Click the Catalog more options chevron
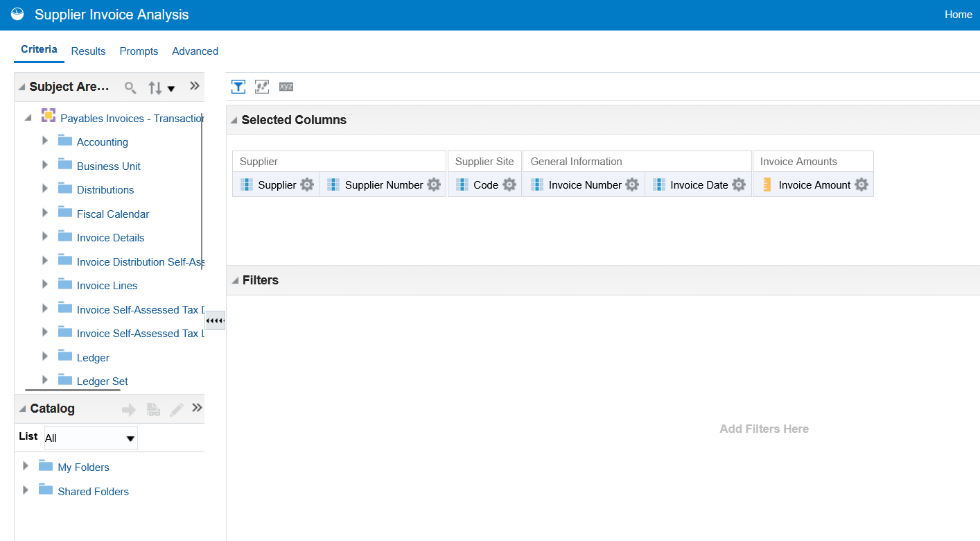Image resolution: width=980 pixels, height=541 pixels. pyautogui.click(x=197, y=408)
